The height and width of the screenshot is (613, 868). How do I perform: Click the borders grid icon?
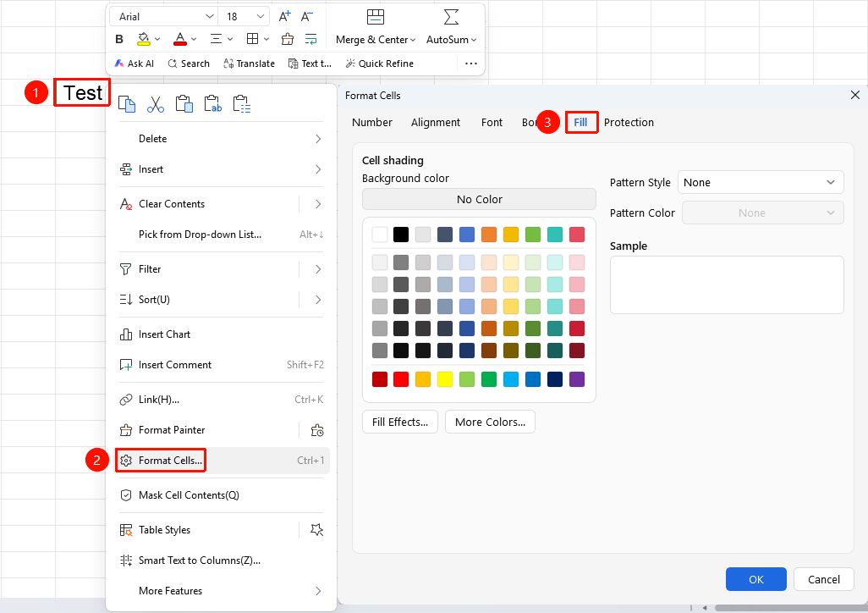click(252, 39)
